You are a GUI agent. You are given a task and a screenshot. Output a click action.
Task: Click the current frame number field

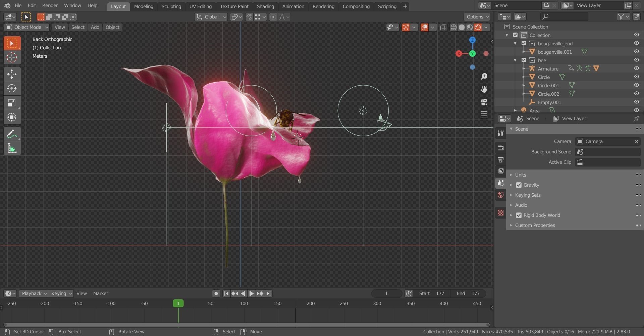click(386, 293)
